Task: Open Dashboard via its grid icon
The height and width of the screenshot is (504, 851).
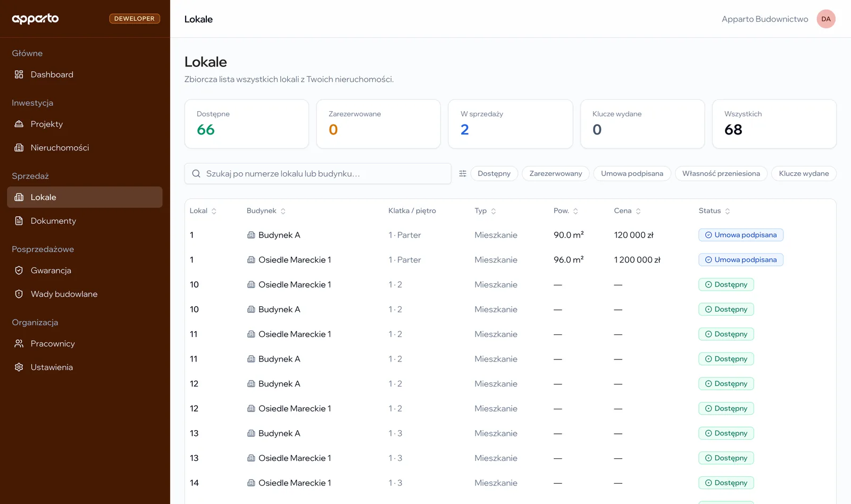Action: click(19, 74)
